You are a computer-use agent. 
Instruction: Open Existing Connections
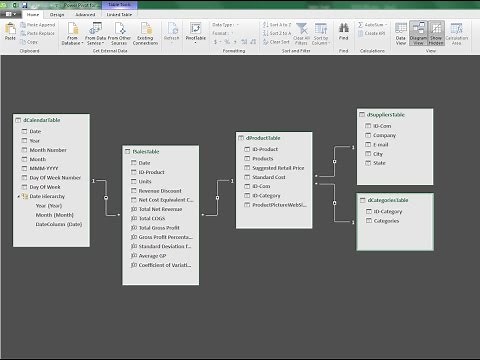(145, 33)
